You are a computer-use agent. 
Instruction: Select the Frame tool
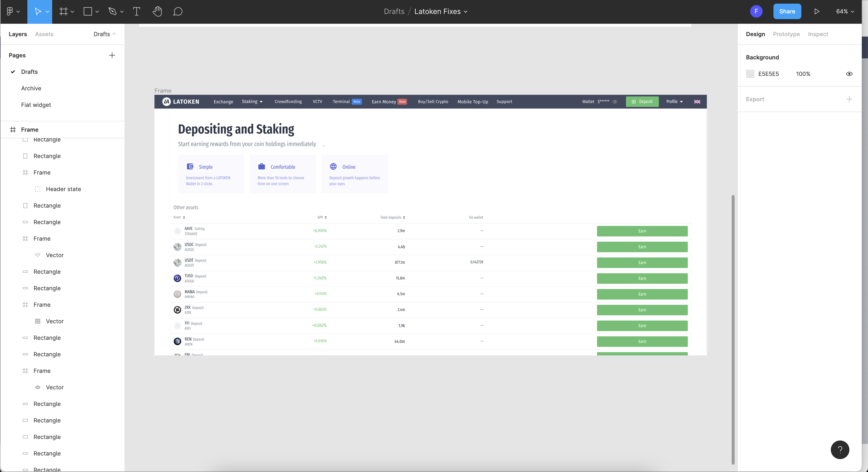point(63,11)
